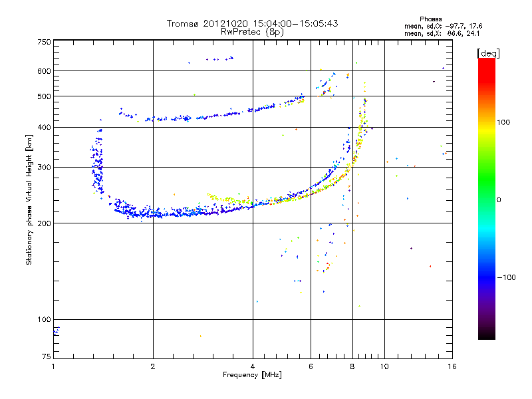Click the Tromsø 20121020 plot title

252,23
